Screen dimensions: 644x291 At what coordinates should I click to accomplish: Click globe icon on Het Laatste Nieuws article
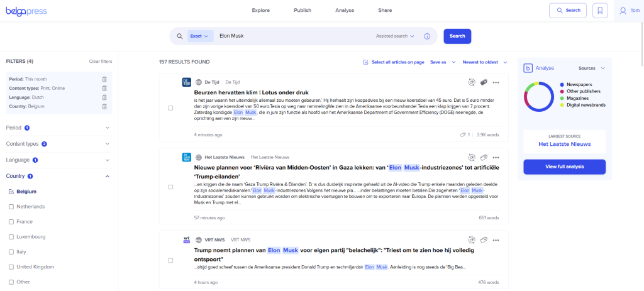(199, 157)
